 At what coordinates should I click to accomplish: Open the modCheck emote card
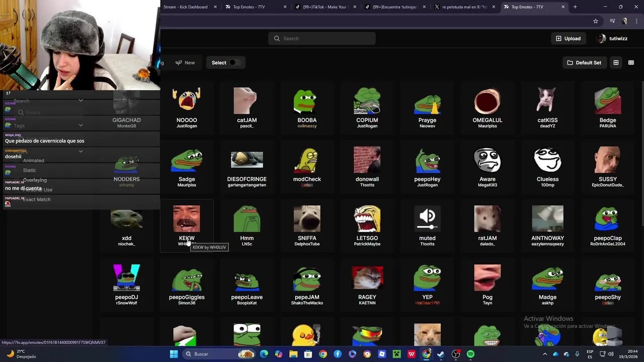pos(307,166)
